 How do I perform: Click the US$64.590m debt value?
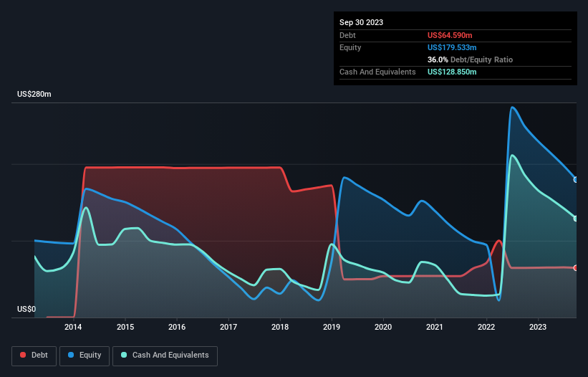pyautogui.click(x=450, y=35)
